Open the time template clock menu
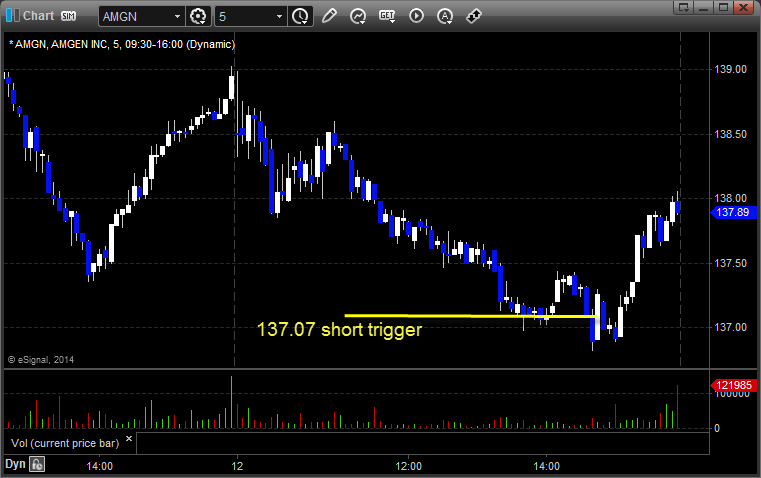The width and height of the screenshot is (761, 478). click(x=300, y=16)
